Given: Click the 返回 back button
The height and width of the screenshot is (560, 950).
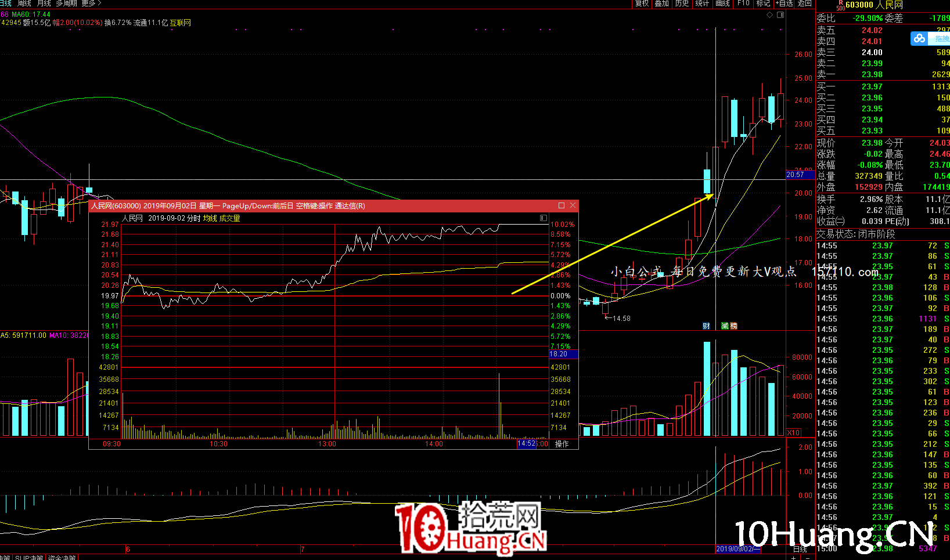Looking at the screenshot, I should tap(805, 3).
